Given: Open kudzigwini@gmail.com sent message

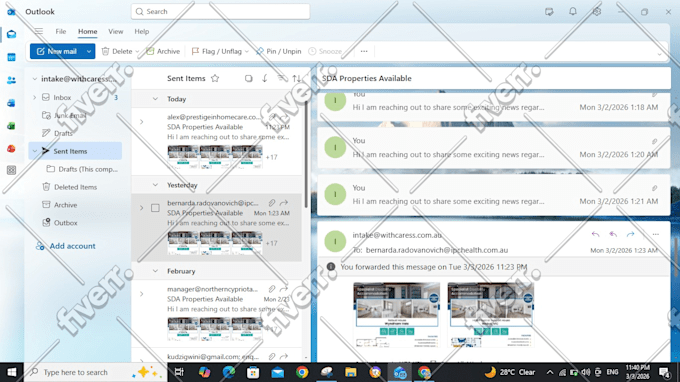Looking at the screenshot, I should [x=217, y=356].
